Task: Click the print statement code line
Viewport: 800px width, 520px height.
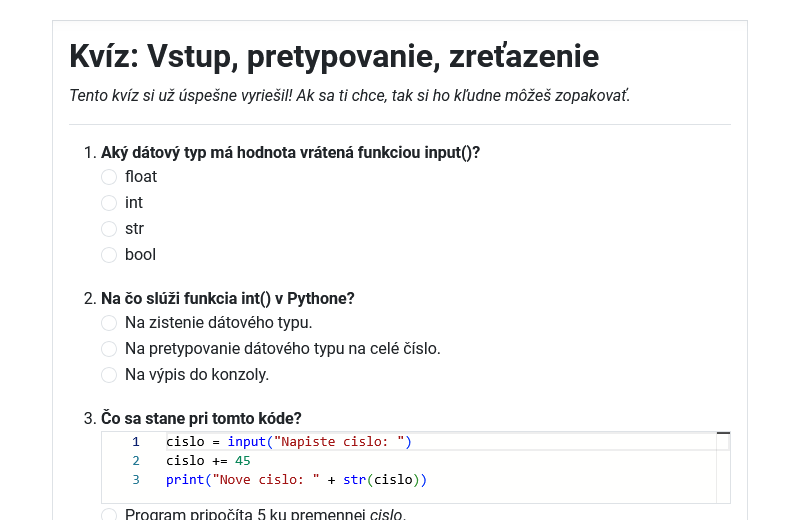Action: (x=296, y=480)
